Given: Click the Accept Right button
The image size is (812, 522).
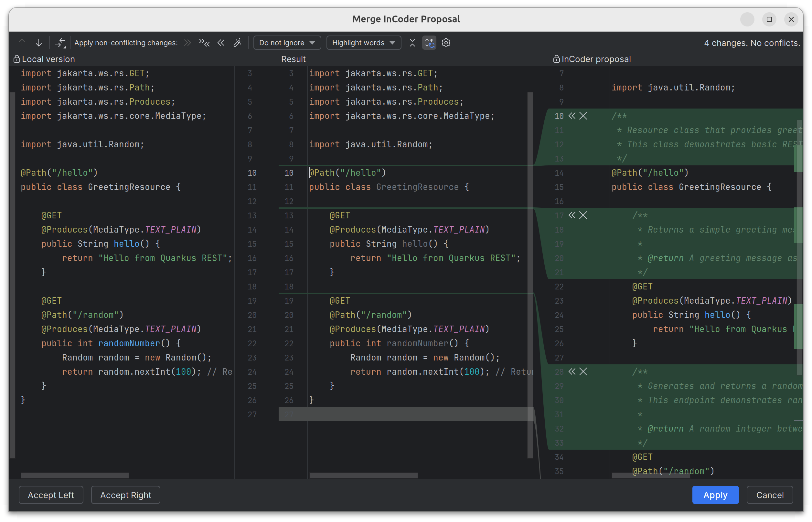Looking at the screenshot, I should [125, 495].
